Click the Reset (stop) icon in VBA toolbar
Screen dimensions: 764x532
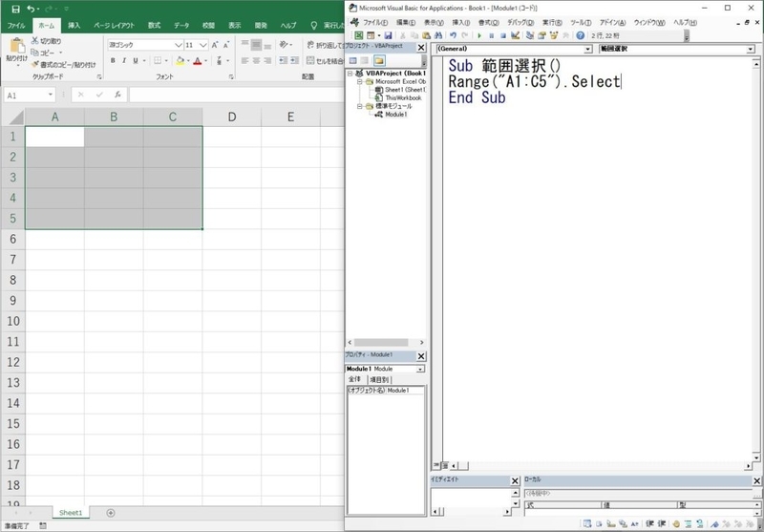tap(503, 35)
